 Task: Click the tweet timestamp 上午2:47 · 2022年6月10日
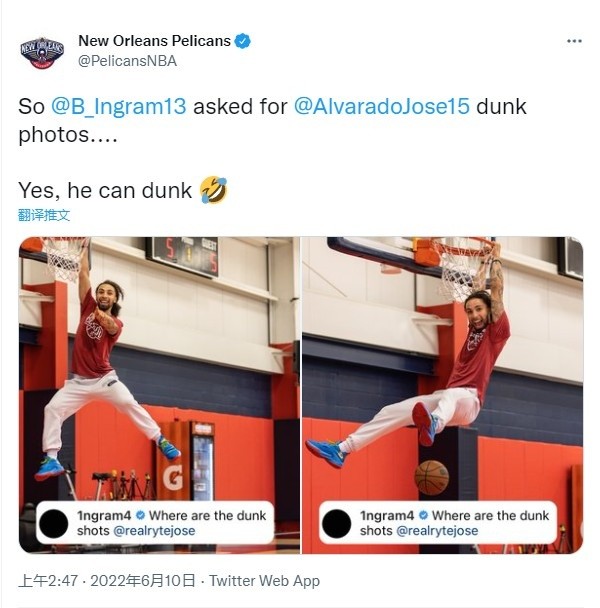pyautogui.click(x=107, y=580)
